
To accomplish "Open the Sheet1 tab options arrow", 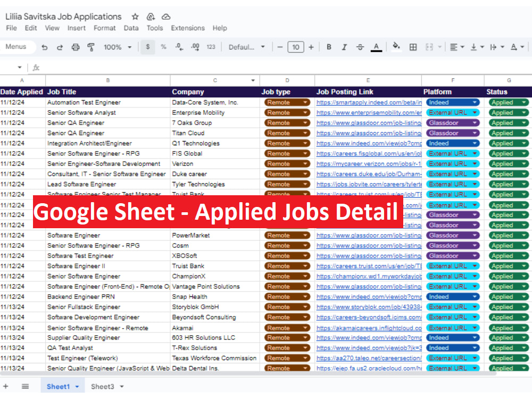I will point(77,387).
